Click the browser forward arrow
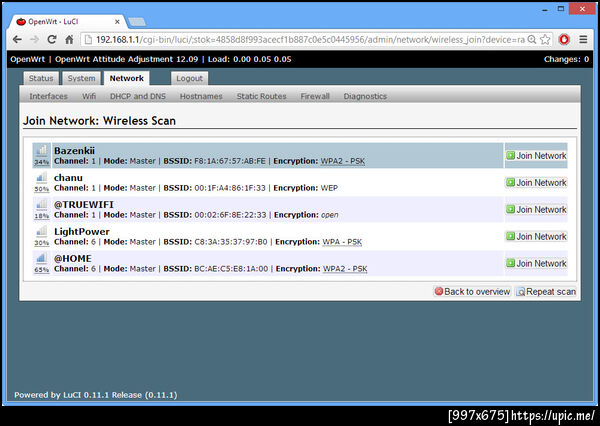 [34, 39]
